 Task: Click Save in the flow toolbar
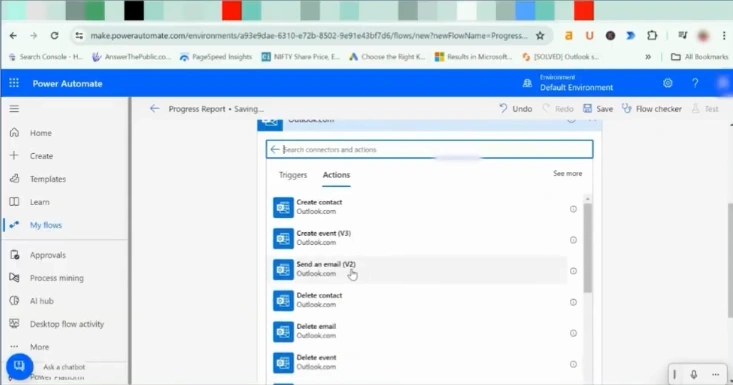tap(598, 109)
